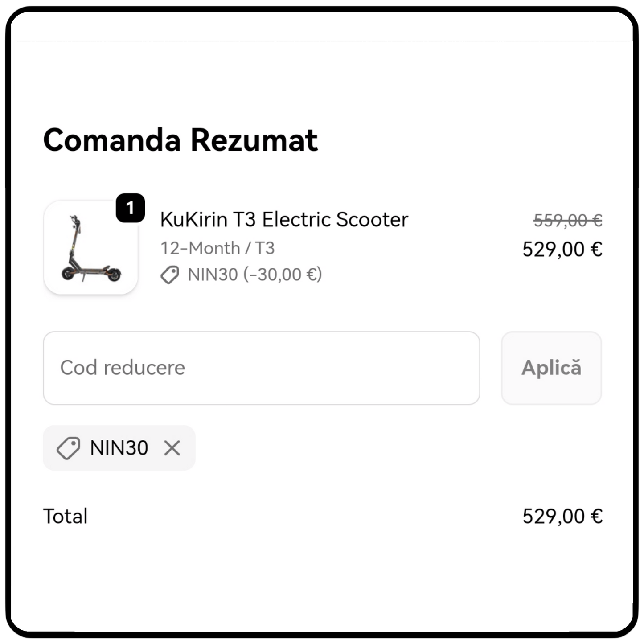
Task: Select the NIN30 applied discount chip
Action: point(119,447)
